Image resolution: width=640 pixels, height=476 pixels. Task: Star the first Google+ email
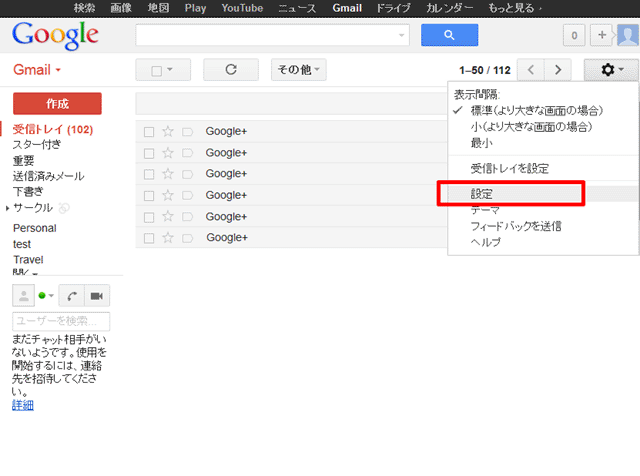coord(168,131)
